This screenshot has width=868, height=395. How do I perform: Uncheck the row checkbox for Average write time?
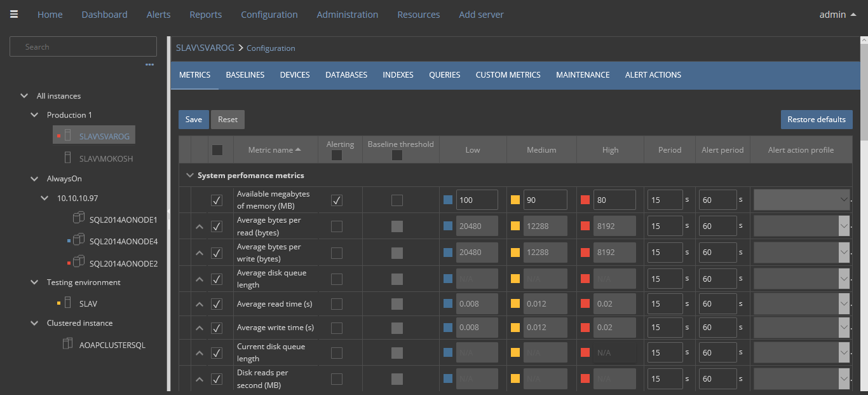[217, 327]
